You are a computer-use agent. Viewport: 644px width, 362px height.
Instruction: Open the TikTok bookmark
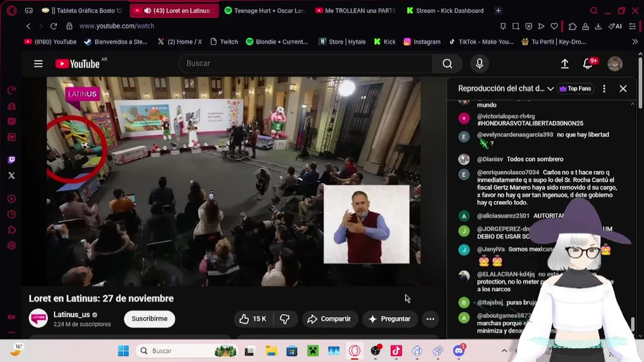[480, 42]
